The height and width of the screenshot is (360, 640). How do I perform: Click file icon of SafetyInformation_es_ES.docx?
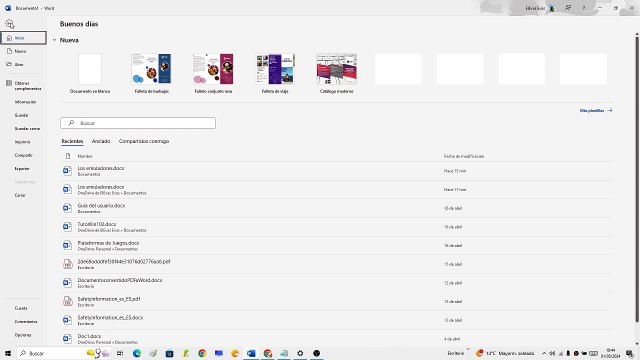click(67, 320)
